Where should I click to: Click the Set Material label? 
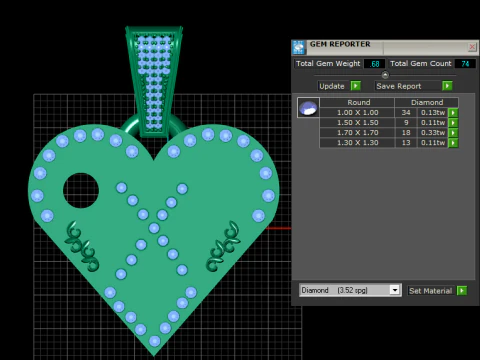point(430,291)
